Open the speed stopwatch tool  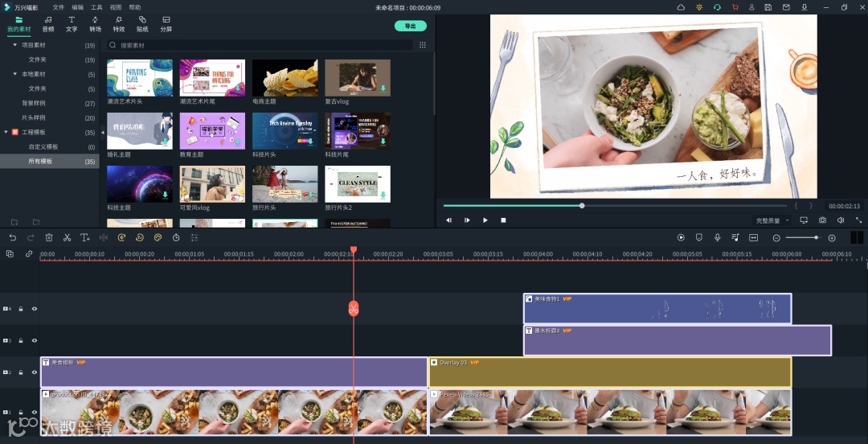(x=176, y=237)
